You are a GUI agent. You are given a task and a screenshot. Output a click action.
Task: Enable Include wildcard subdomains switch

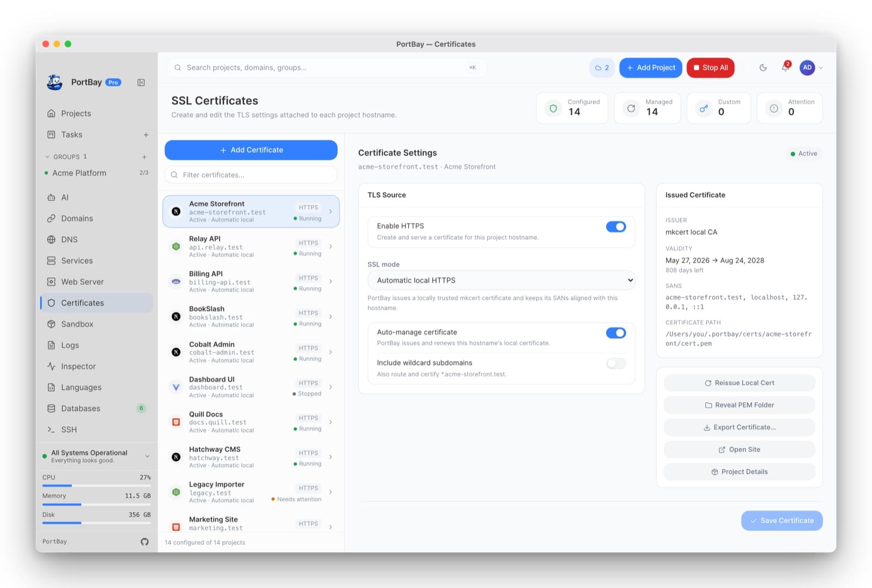(x=616, y=363)
